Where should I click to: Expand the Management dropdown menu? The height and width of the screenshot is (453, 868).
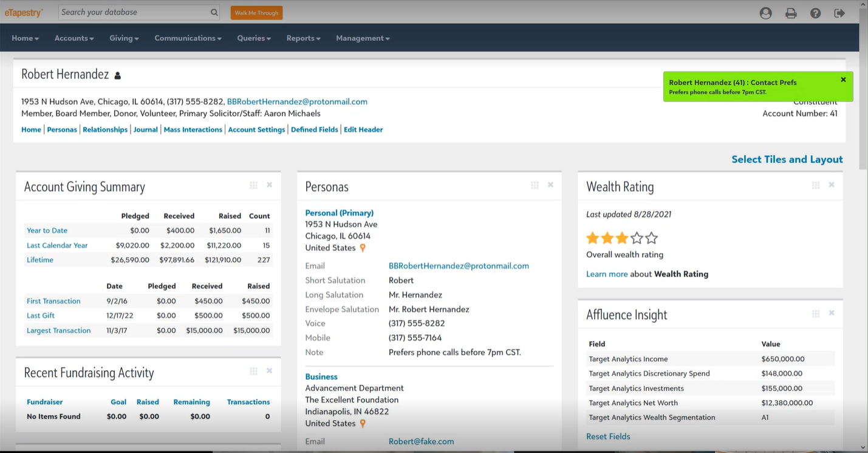[363, 38]
